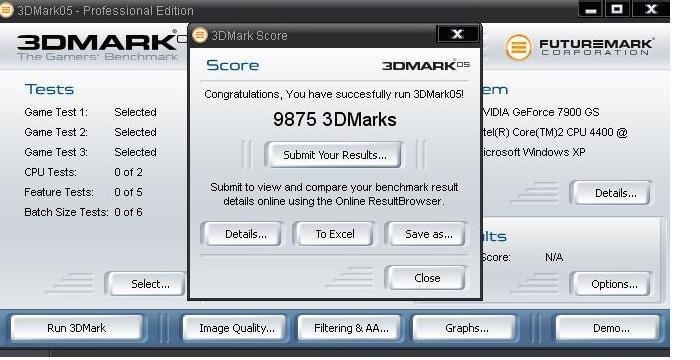
Task: Click the Futuremark Corporation logo icon
Action: click(518, 46)
